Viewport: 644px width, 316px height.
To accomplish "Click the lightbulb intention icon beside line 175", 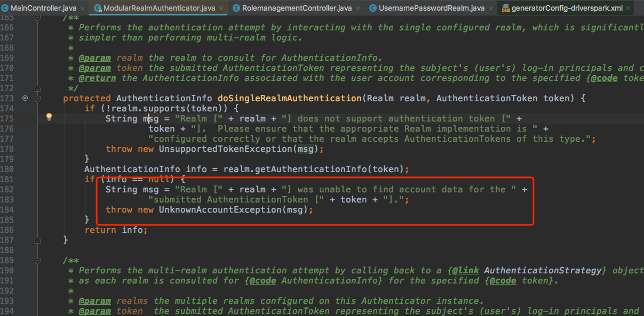I will coord(49,117).
